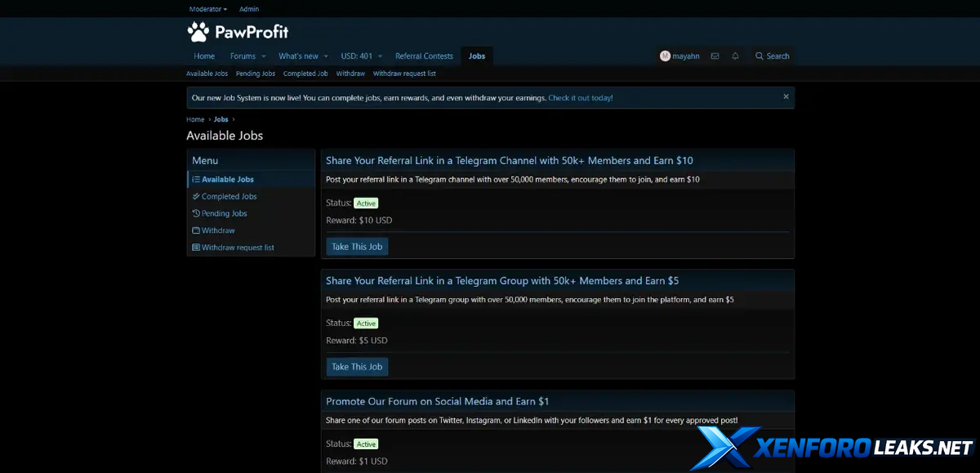Open the inbox envelope icon
The image size is (980, 473).
[715, 56]
